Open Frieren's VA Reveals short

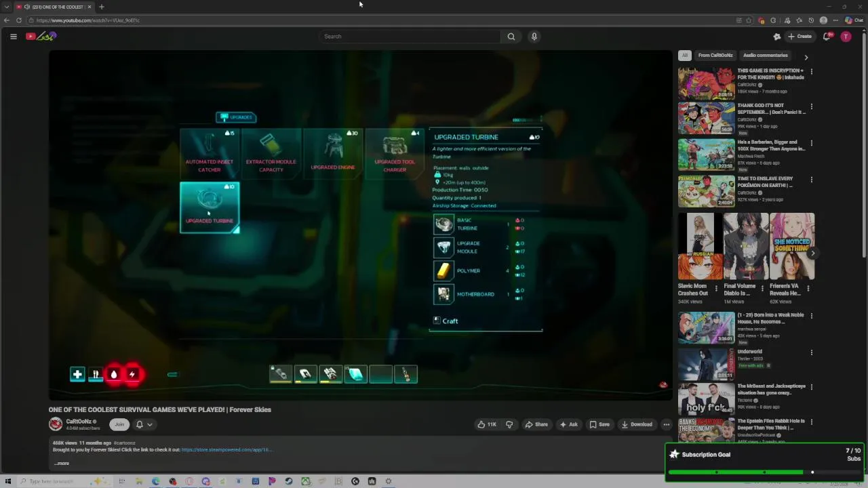[792, 246]
